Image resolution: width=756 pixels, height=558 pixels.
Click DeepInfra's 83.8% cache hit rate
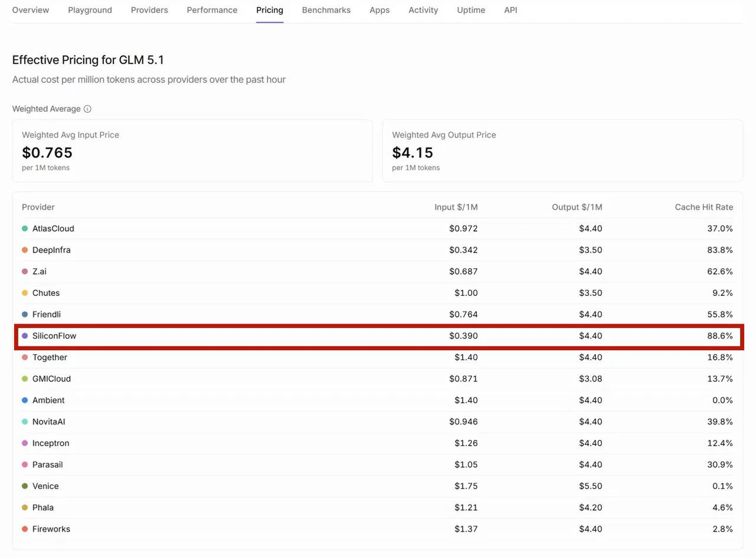pyautogui.click(x=720, y=250)
